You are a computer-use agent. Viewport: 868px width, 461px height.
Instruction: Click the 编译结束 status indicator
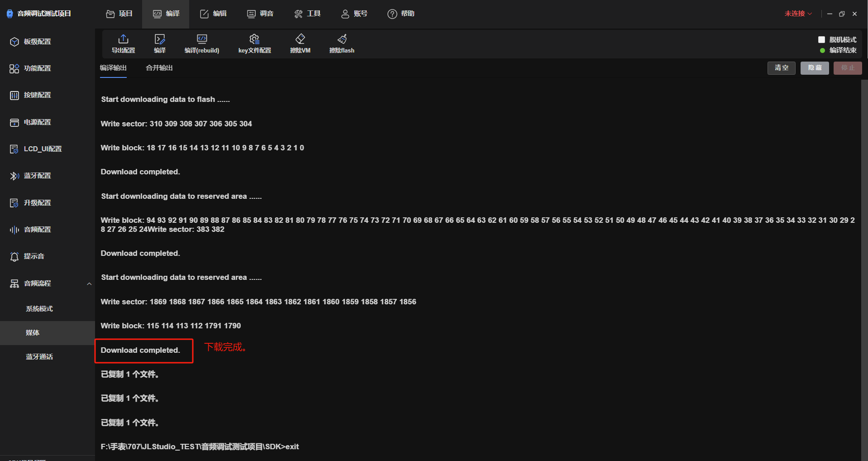pos(838,50)
